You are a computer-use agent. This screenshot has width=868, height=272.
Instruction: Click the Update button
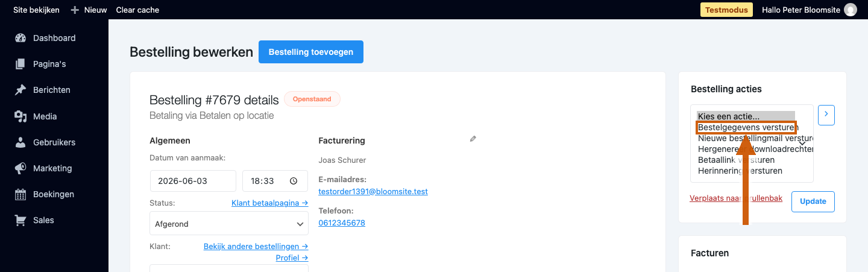813,201
